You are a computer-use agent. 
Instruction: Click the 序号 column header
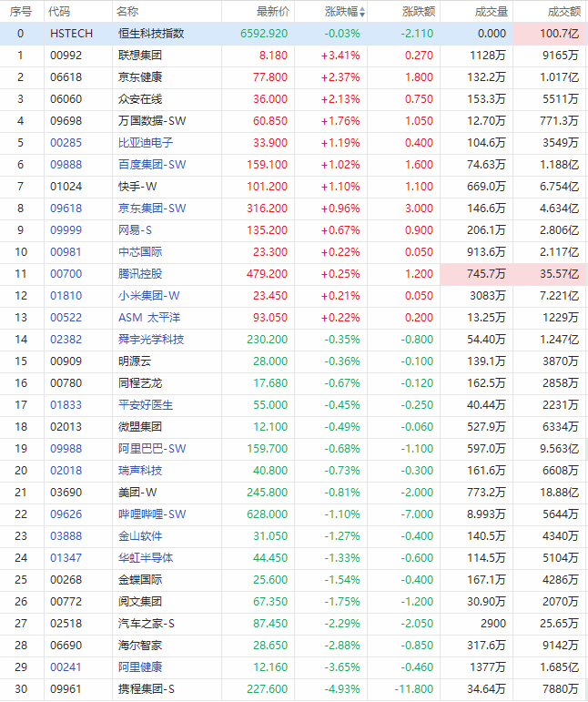coord(21,12)
